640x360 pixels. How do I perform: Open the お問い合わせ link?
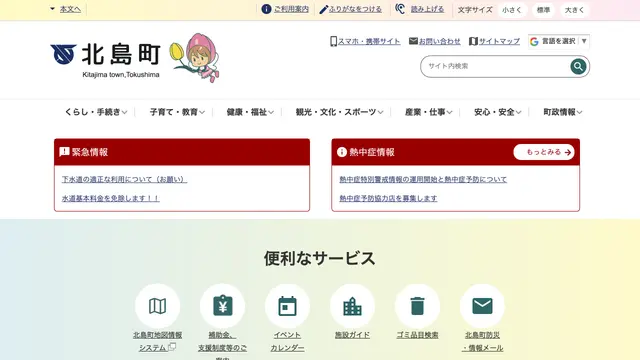(x=440, y=41)
